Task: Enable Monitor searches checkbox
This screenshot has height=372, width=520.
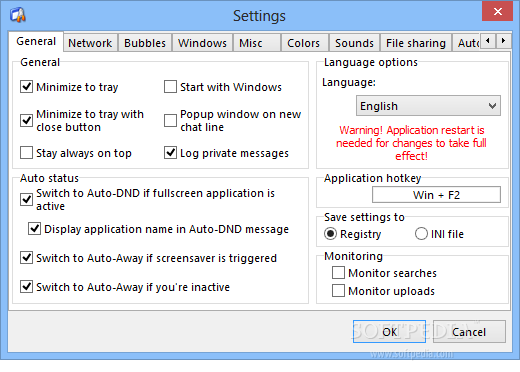Action: 338,272
